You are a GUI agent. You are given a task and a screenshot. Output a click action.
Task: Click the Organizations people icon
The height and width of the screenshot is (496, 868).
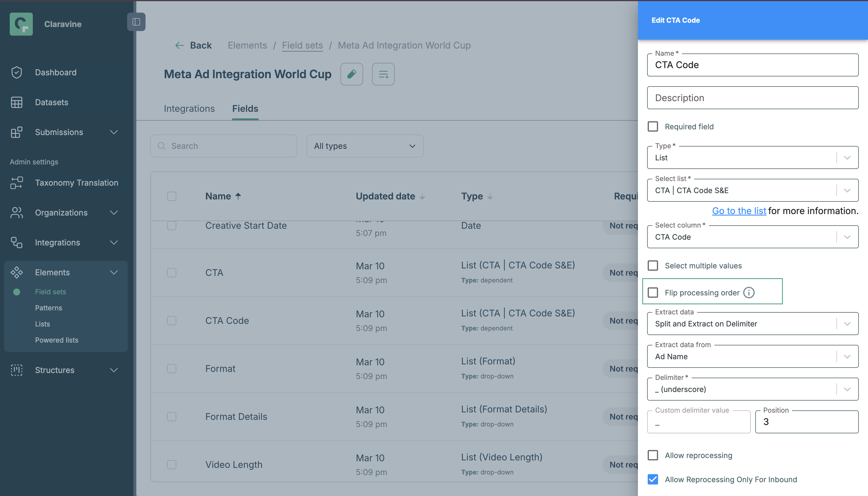(x=16, y=213)
